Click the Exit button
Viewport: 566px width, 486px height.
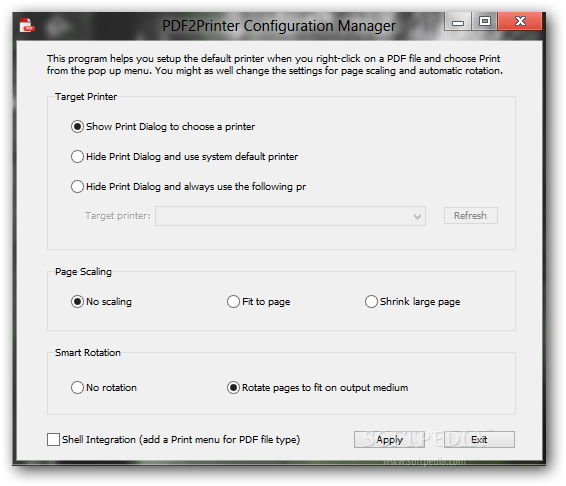pos(479,439)
